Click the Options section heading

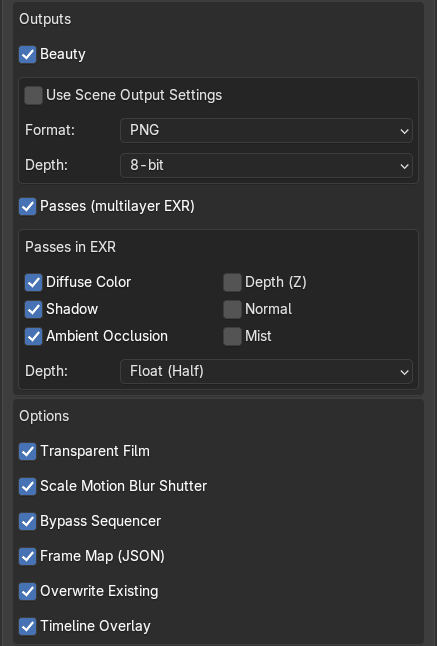44,416
